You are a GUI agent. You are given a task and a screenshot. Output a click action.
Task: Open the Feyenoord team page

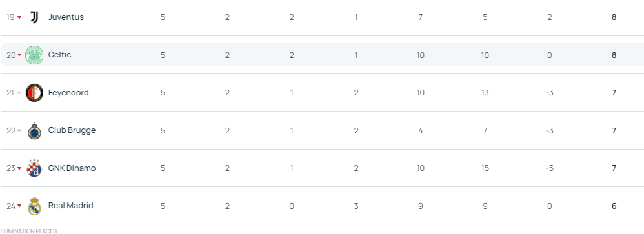click(68, 92)
